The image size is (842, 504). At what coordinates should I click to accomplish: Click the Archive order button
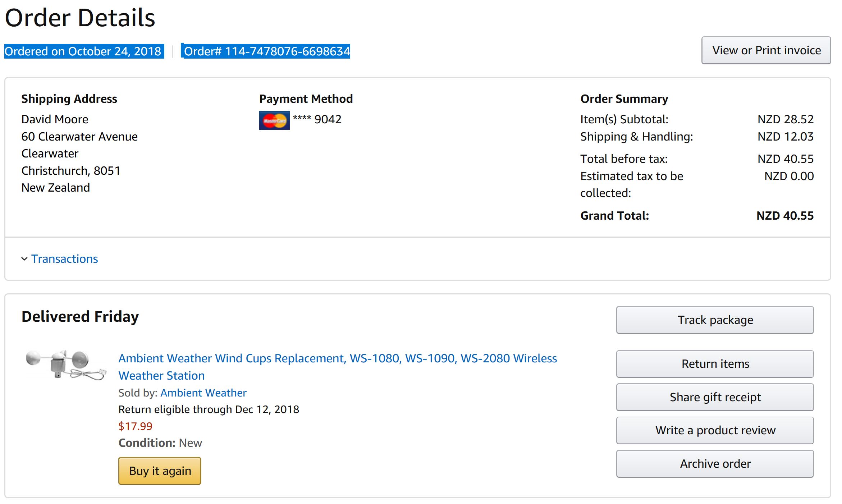pyautogui.click(x=715, y=464)
